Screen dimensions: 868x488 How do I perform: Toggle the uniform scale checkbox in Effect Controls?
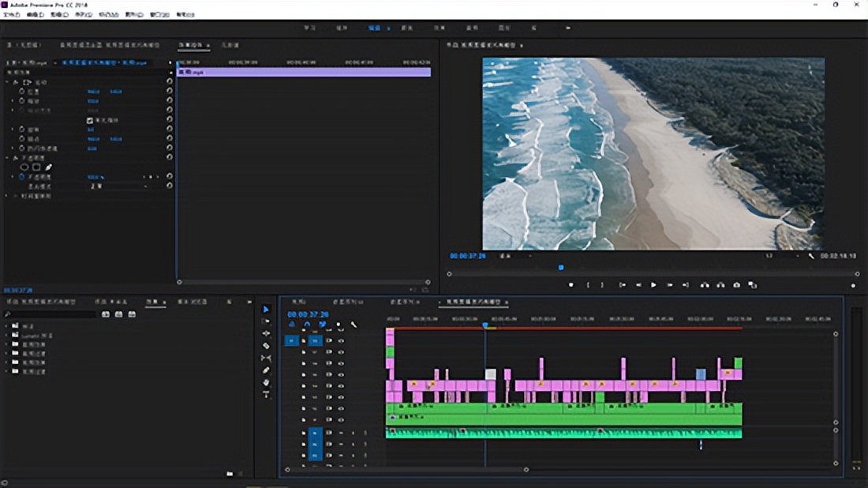pyautogui.click(x=90, y=121)
